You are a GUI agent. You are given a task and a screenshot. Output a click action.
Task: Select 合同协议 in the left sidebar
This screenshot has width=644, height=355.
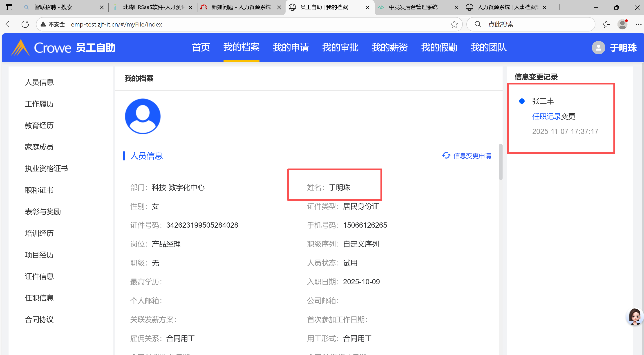coord(39,319)
